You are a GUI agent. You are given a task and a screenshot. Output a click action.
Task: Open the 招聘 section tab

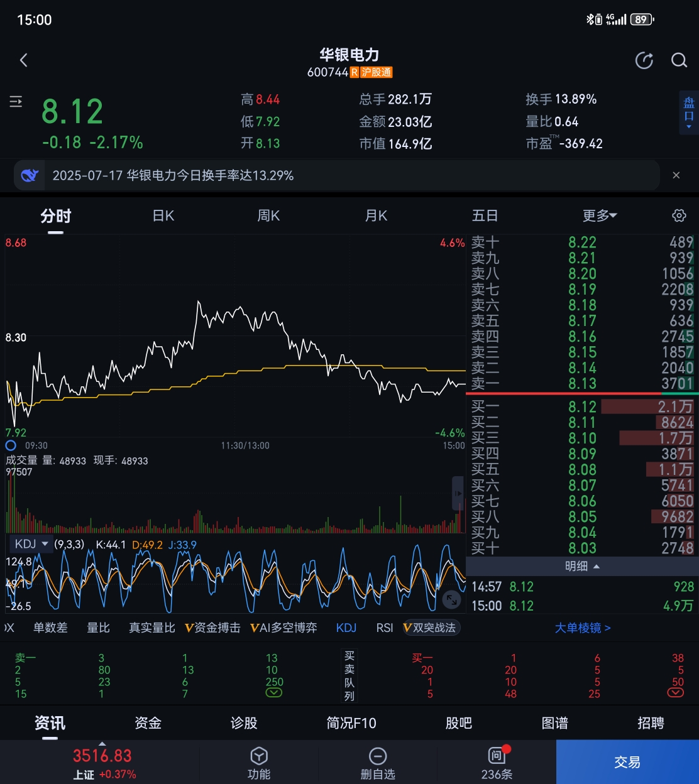click(x=651, y=723)
